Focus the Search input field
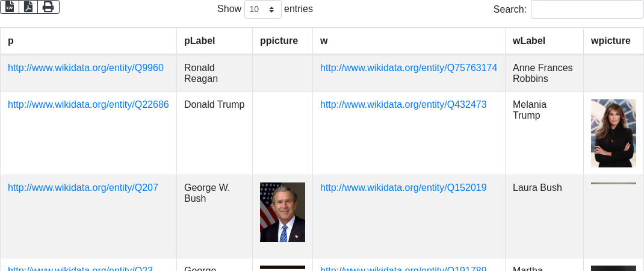The image size is (644, 271). click(x=587, y=9)
